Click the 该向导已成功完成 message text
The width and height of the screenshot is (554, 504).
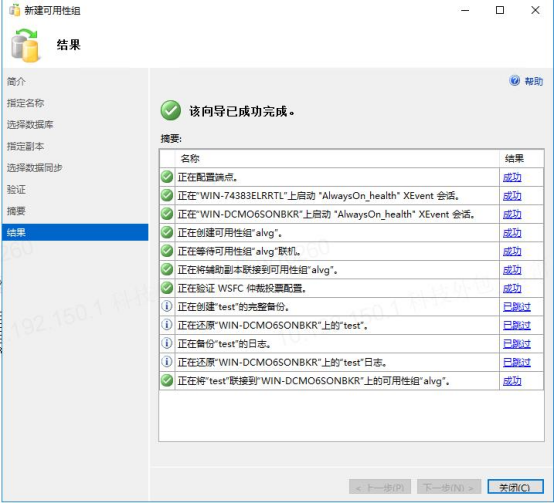[x=242, y=111]
